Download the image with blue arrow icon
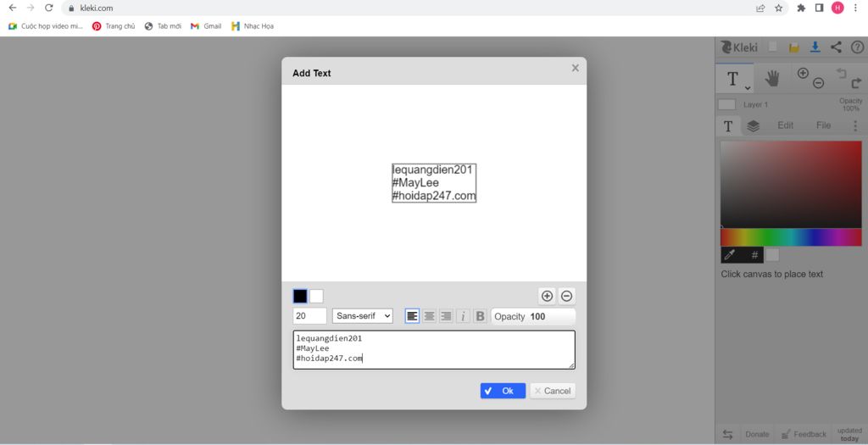This screenshot has width=868, height=445. coord(815,47)
